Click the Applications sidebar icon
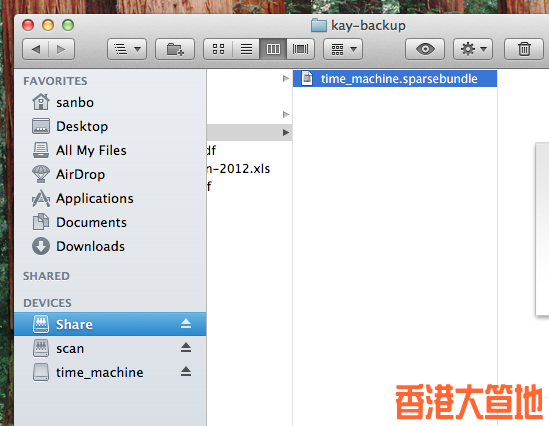549x426 pixels. pos(41,198)
